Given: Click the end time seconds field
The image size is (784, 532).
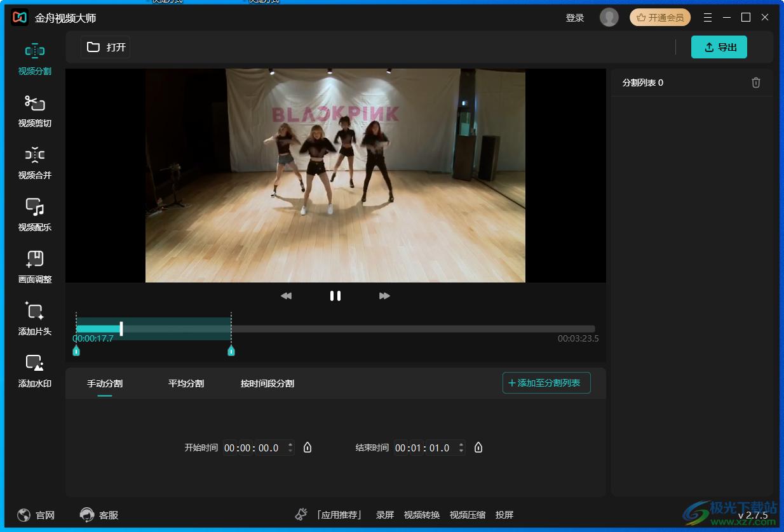Looking at the screenshot, I should pyautogui.click(x=440, y=448).
